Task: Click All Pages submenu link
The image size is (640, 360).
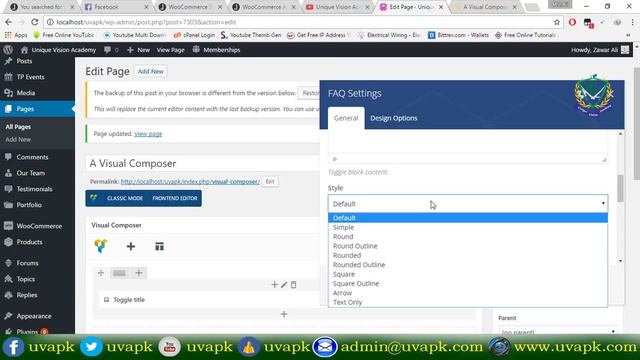Action: click(18, 127)
